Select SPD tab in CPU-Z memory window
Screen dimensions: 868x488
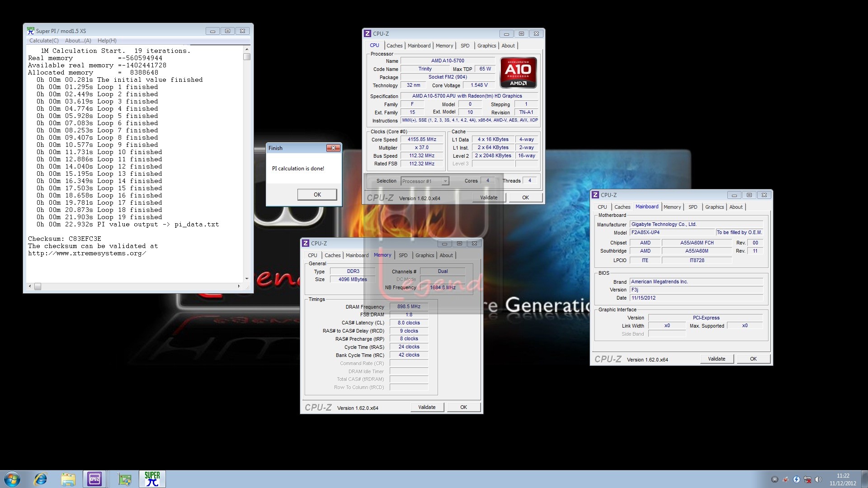click(403, 255)
